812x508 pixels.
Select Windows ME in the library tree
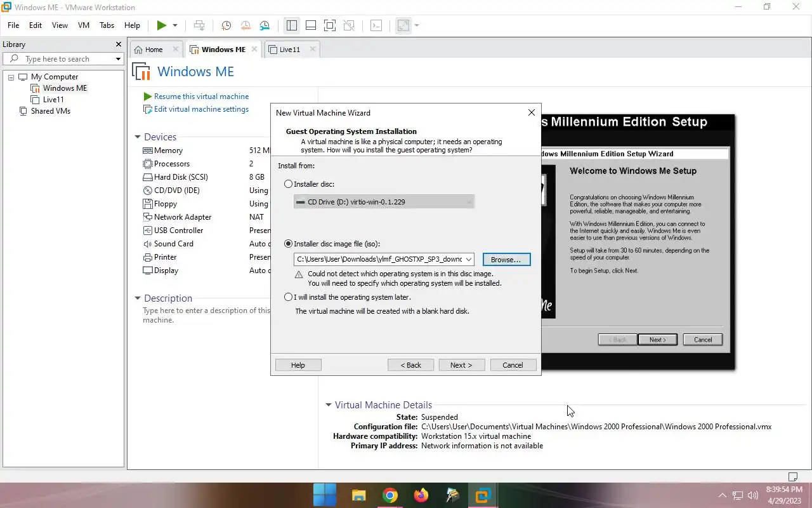pos(65,88)
